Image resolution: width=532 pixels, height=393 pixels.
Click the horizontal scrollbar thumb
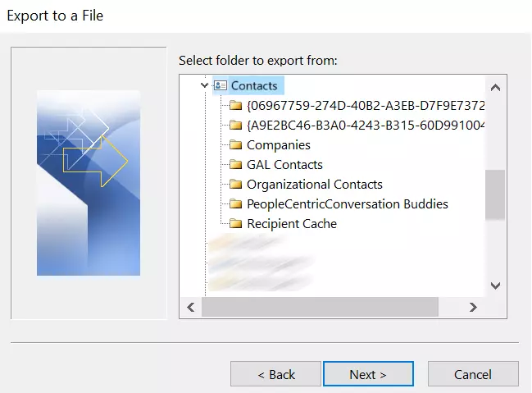pos(320,307)
